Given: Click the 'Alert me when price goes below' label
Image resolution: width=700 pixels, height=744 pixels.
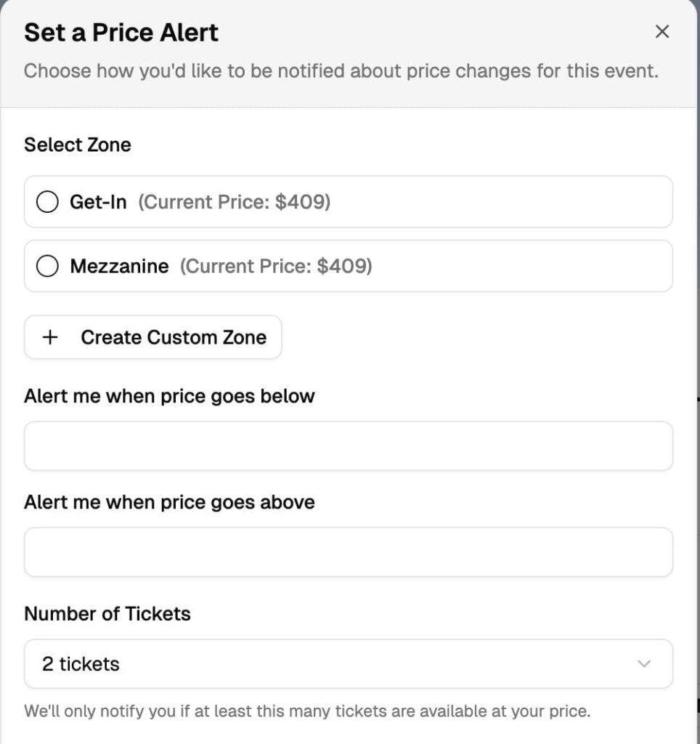Looking at the screenshot, I should point(169,397).
